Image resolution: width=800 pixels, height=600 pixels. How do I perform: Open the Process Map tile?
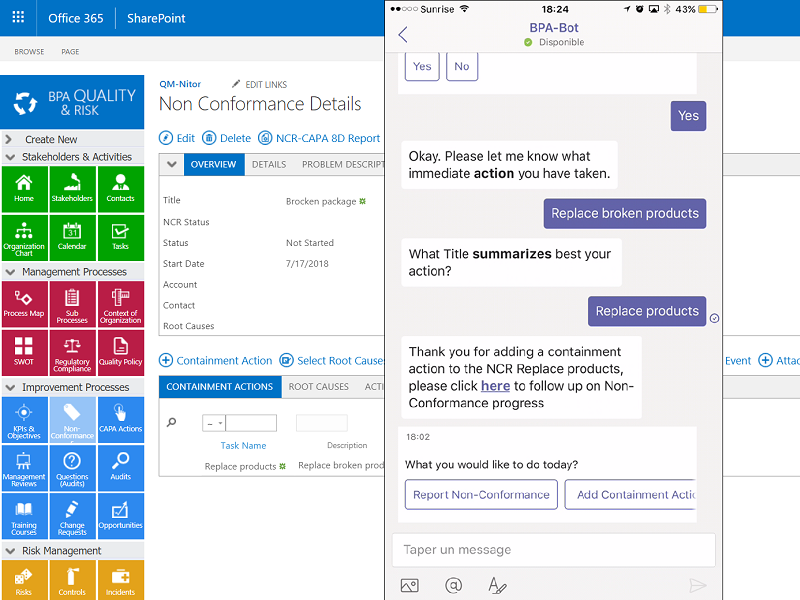pyautogui.click(x=24, y=304)
